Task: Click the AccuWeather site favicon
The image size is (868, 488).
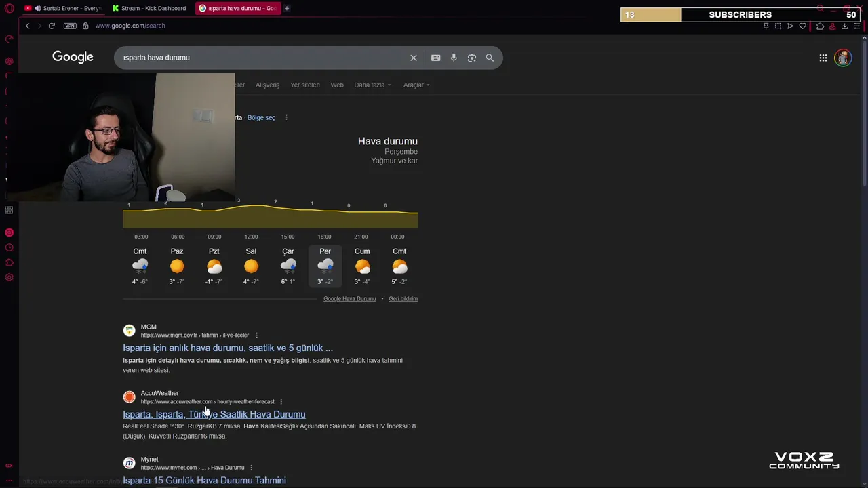Action: pyautogui.click(x=129, y=397)
